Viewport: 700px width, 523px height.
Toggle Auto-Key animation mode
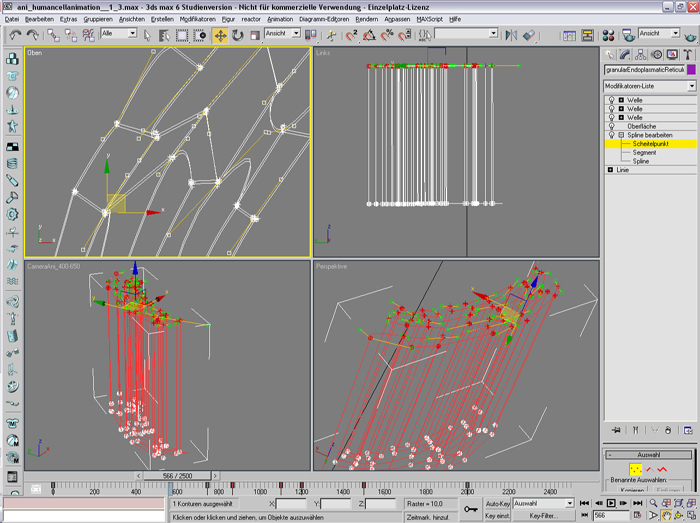pyautogui.click(x=497, y=503)
